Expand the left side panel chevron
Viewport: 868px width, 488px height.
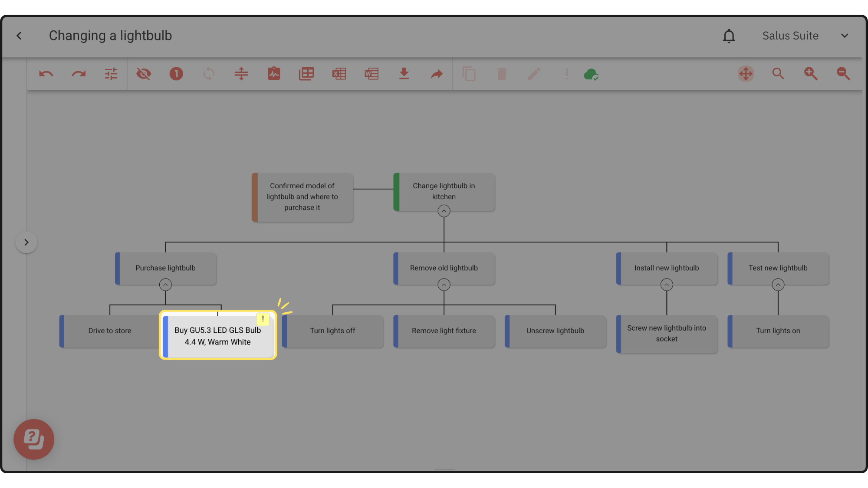point(26,242)
